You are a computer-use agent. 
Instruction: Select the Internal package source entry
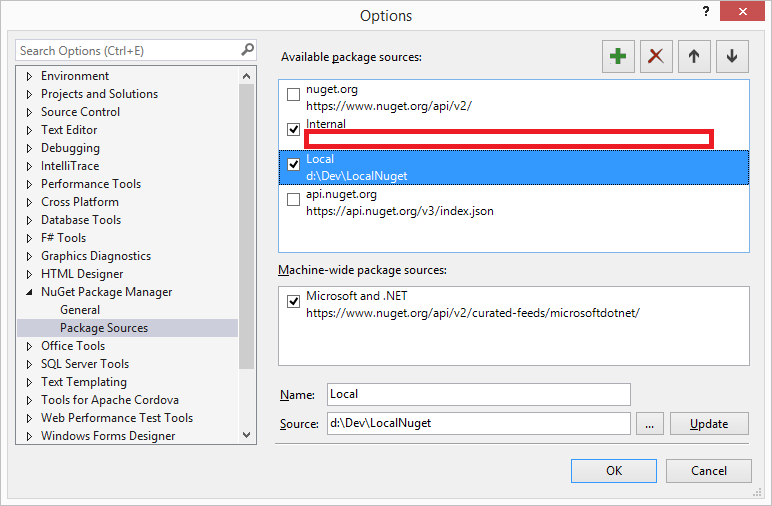[514, 132]
